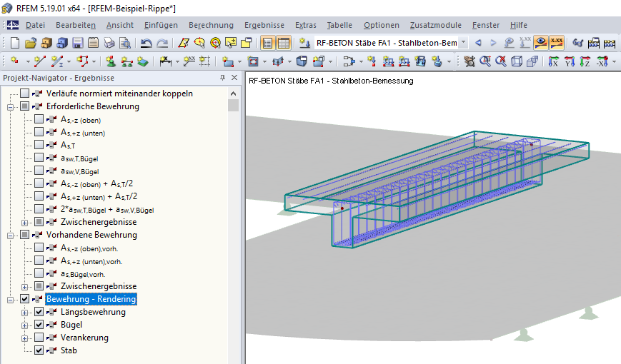621x364 pixels.
Task: Enable the Verankerung checkbox
Action: (39, 338)
